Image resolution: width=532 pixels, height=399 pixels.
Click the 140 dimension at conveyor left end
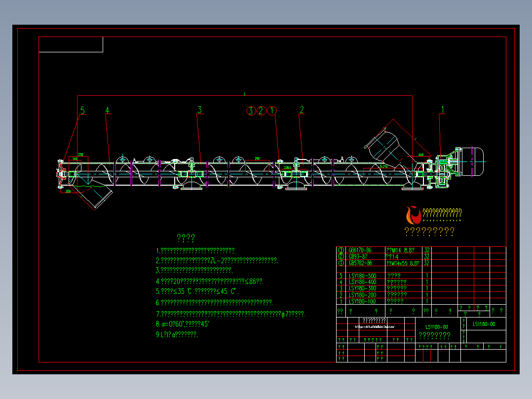75,159
